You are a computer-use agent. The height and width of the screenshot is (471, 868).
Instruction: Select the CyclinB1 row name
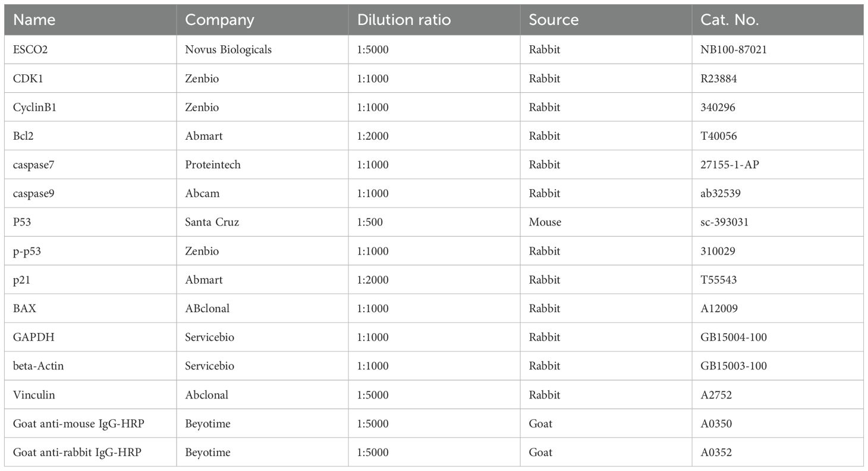pos(35,108)
